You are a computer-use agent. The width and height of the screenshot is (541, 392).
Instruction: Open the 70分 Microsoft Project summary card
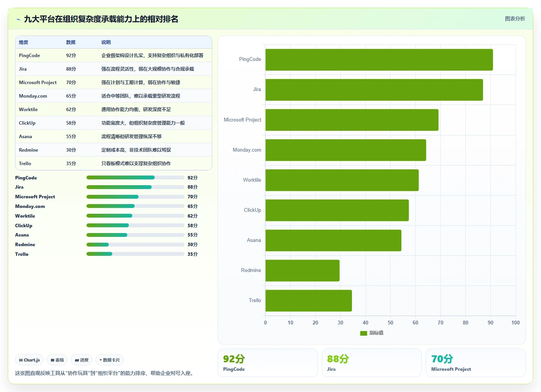pyautogui.click(x=476, y=363)
